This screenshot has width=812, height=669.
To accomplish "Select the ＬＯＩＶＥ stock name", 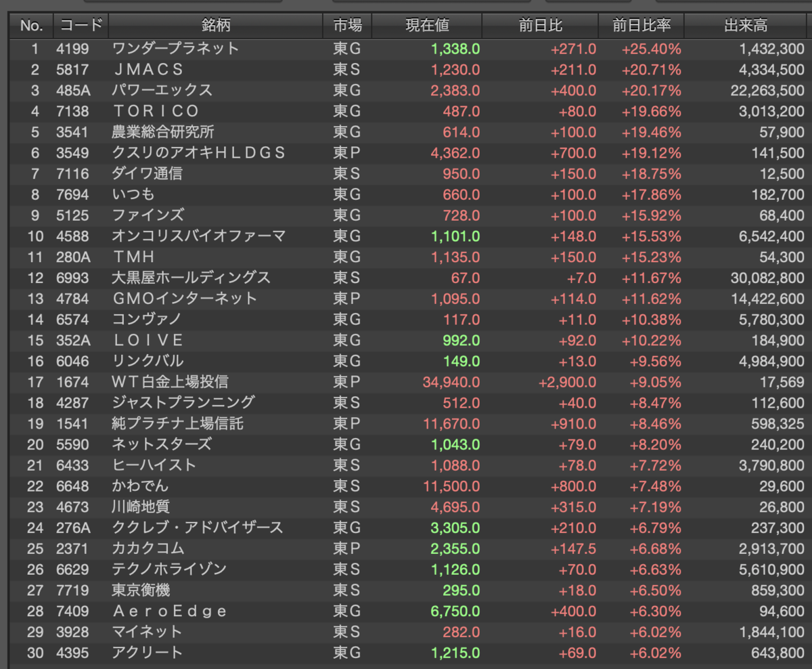I will pyautogui.click(x=148, y=340).
